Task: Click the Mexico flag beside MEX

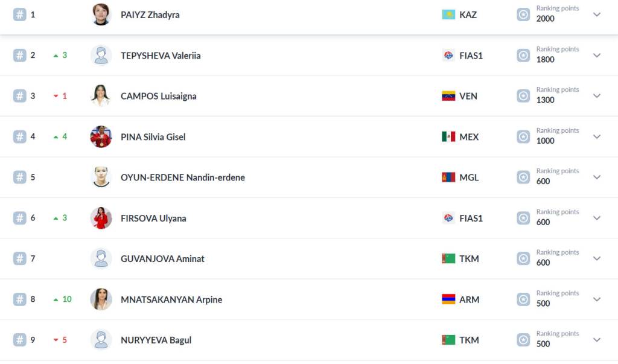Action: (x=448, y=136)
